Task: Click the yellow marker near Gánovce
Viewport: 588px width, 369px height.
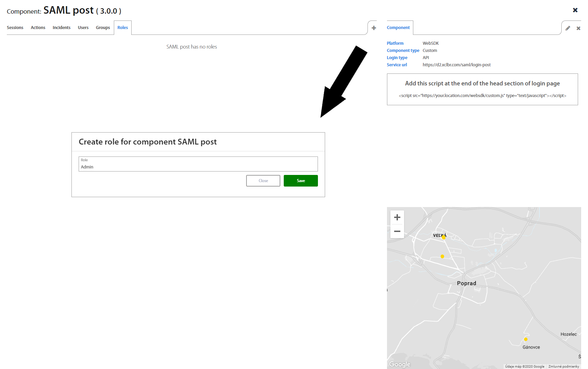Action: click(x=525, y=339)
